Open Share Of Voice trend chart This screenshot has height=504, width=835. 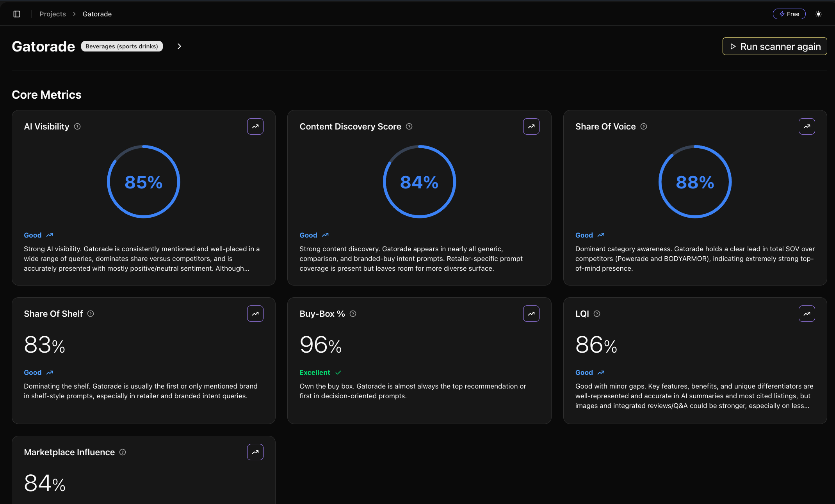pos(807,126)
